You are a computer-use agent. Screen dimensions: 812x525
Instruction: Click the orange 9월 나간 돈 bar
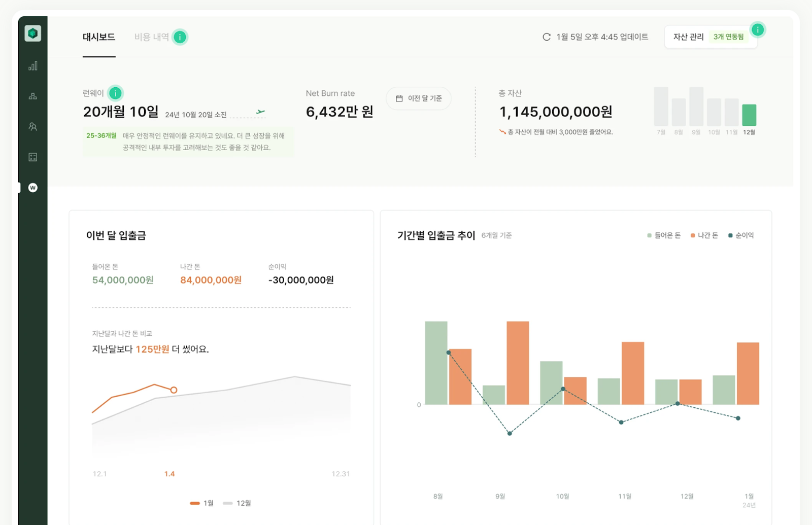518,363
